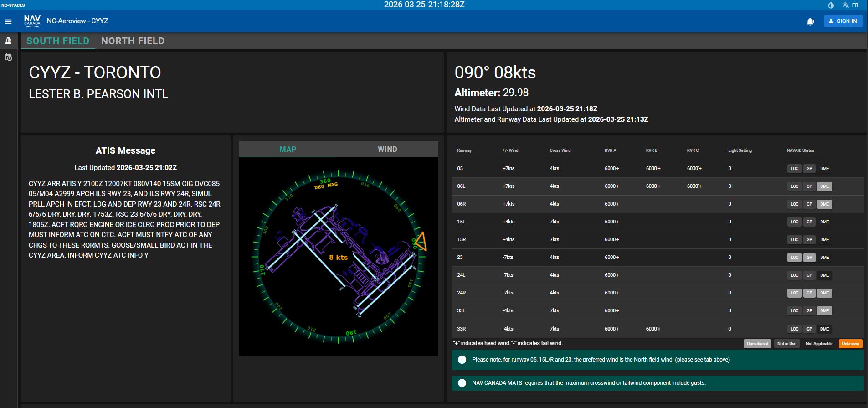The width and height of the screenshot is (868, 408).
Task: Click the GP status chip for runway 05
Action: point(809,169)
